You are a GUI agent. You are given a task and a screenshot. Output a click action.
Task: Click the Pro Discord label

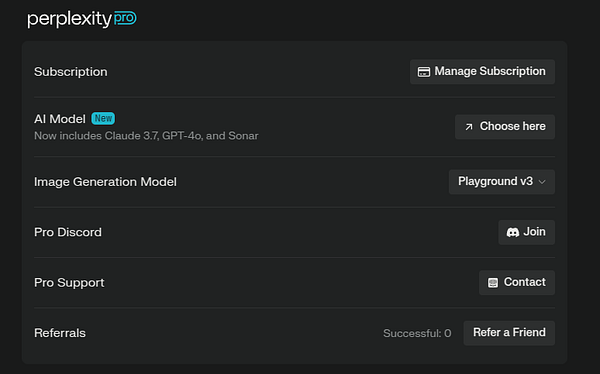point(68,232)
